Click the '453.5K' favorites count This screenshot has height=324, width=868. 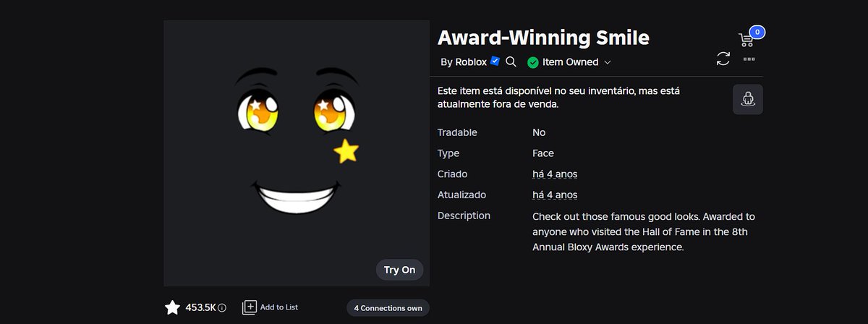tap(200, 307)
